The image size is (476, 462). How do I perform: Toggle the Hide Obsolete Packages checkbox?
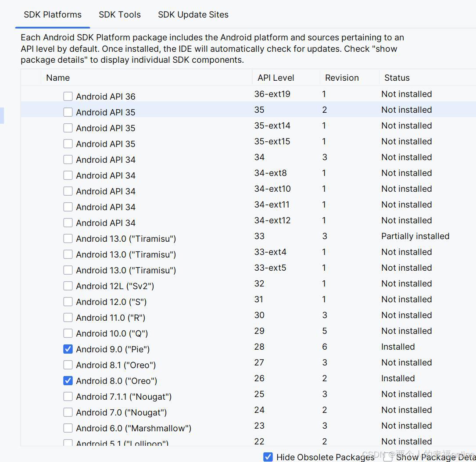tap(268, 457)
